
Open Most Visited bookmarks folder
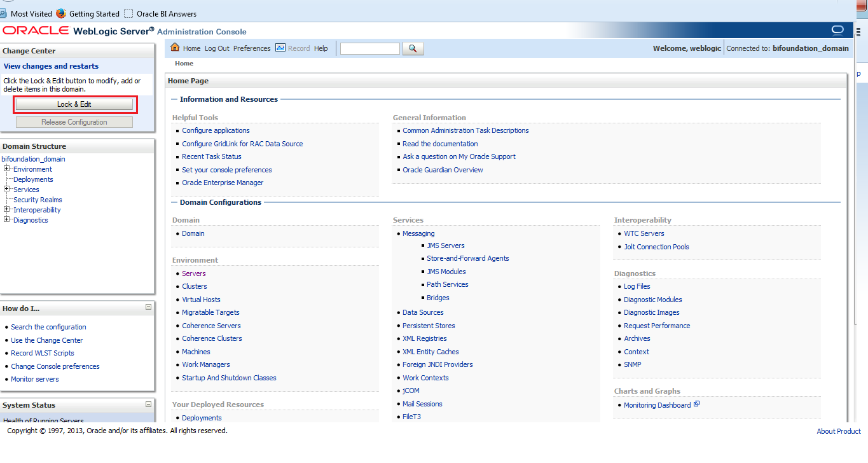pyautogui.click(x=31, y=13)
